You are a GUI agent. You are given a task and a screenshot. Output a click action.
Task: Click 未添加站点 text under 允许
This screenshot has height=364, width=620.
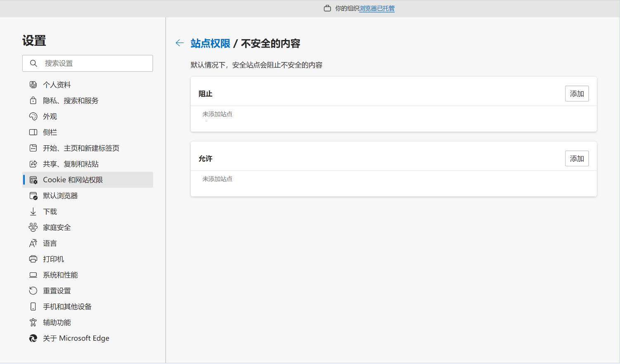click(218, 179)
